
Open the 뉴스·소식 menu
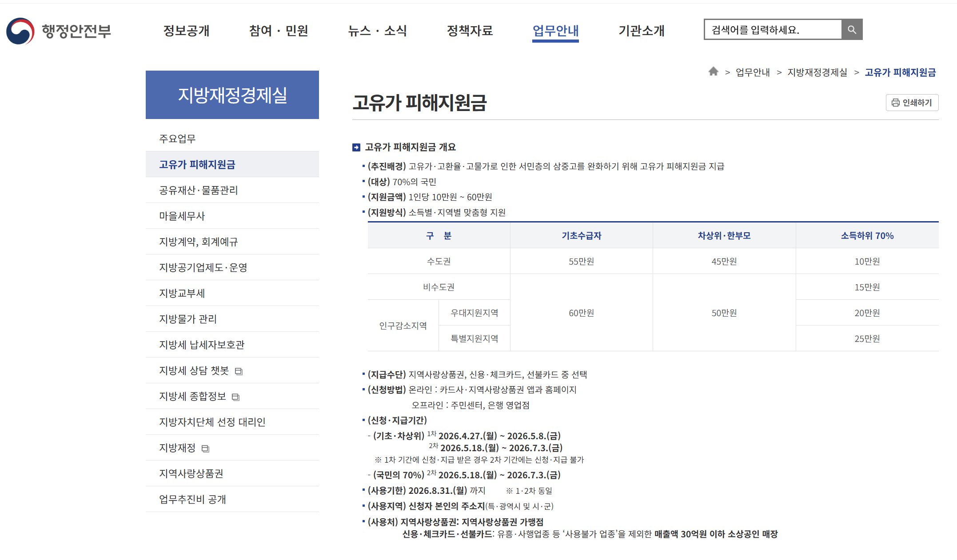coord(377,31)
